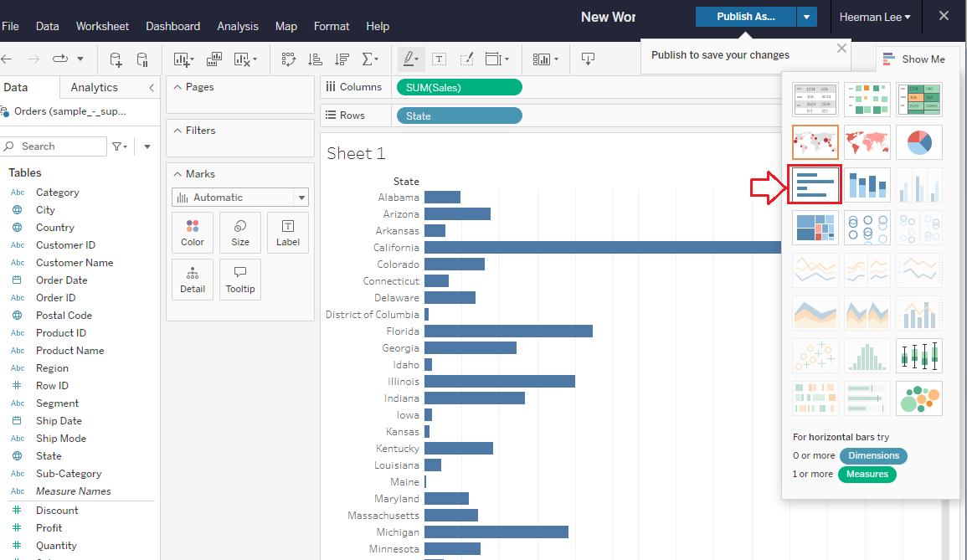Pick the stacked bar chart in Show Me
This screenshot has height=560, width=967.
click(867, 185)
